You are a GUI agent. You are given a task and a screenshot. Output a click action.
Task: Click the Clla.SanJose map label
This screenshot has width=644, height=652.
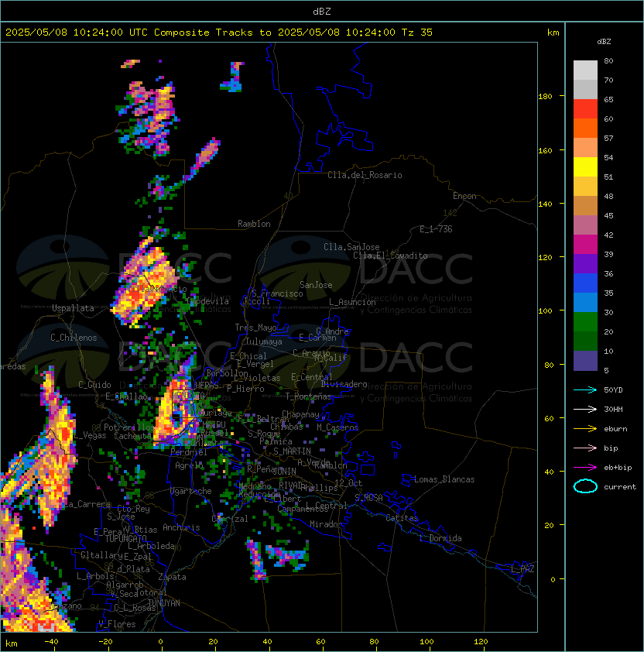pyautogui.click(x=351, y=247)
